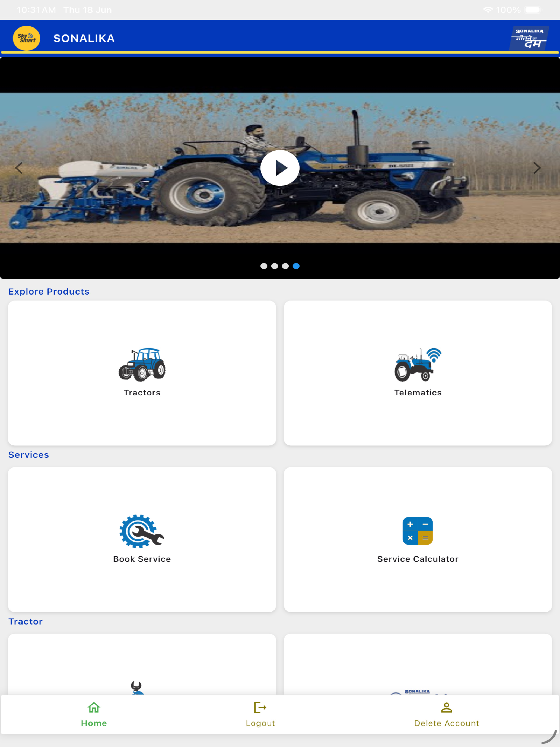Go to next carousel slide

(x=537, y=168)
